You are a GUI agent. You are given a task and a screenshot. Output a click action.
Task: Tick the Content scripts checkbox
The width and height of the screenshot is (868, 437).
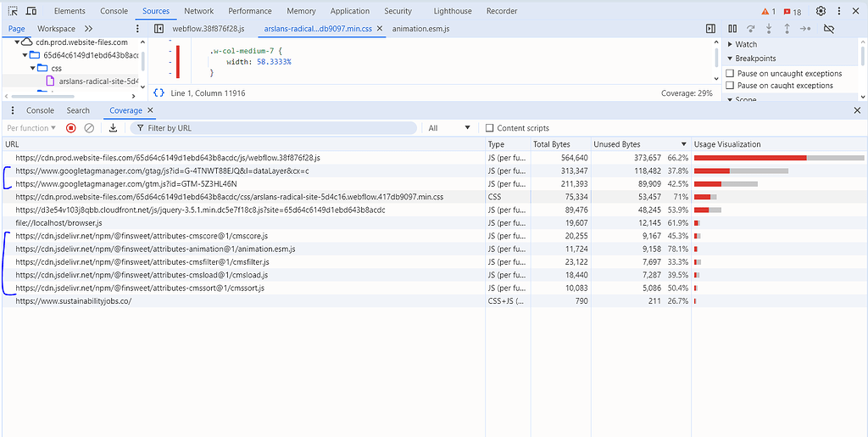(x=490, y=128)
